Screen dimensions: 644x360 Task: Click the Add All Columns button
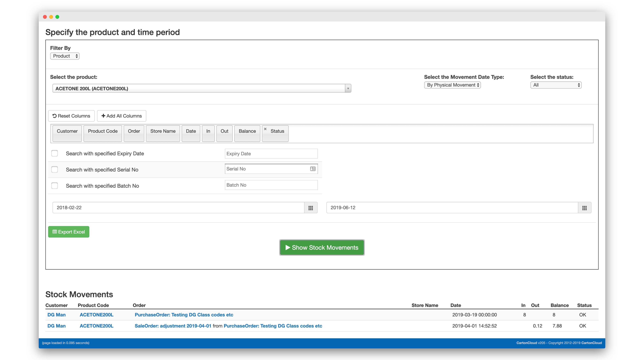click(x=122, y=116)
